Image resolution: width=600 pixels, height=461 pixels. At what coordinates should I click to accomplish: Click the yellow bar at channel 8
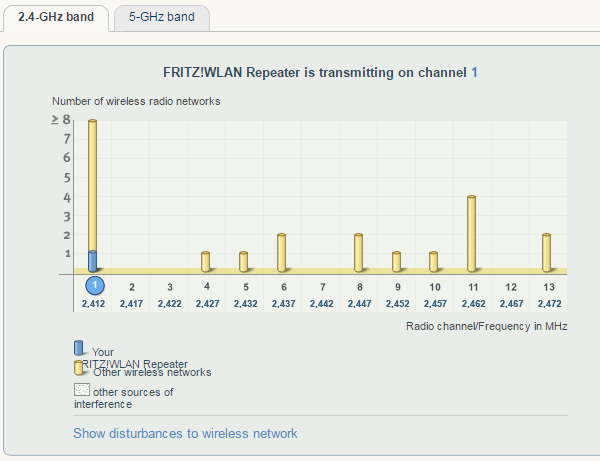coord(358,253)
